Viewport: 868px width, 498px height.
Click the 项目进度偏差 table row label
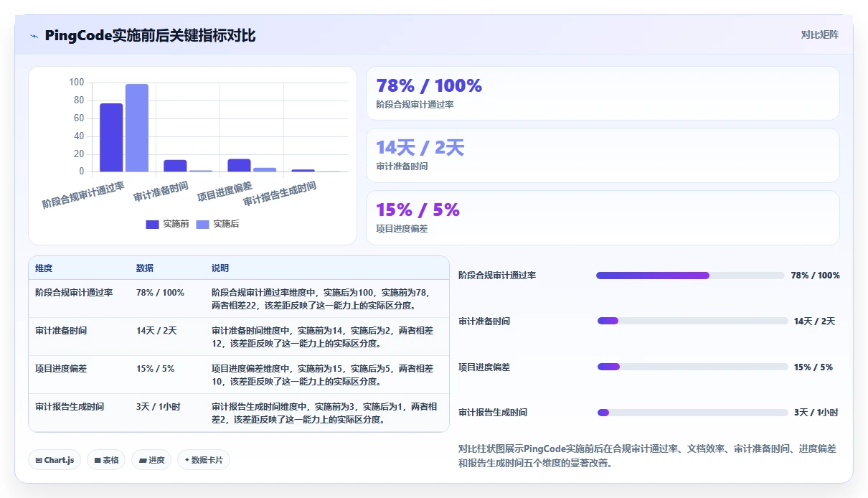tap(61, 369)
